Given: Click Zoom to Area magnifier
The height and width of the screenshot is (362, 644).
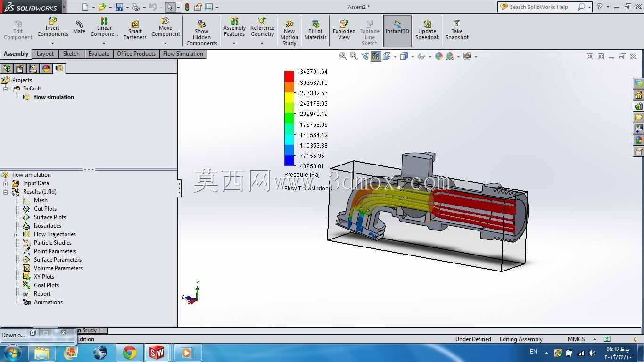Looking at the screenshot, I should pyautogui.click(x=354, y=56).
